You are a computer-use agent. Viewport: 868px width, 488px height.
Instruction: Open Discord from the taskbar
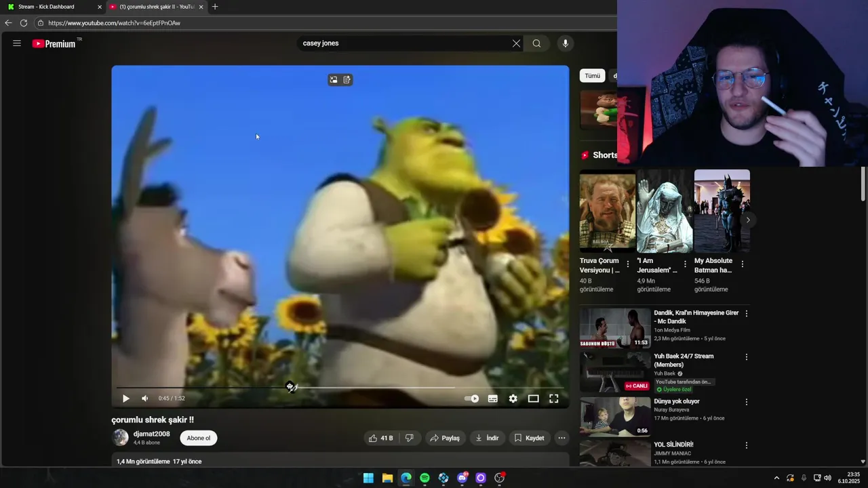(x=462, y=478)
